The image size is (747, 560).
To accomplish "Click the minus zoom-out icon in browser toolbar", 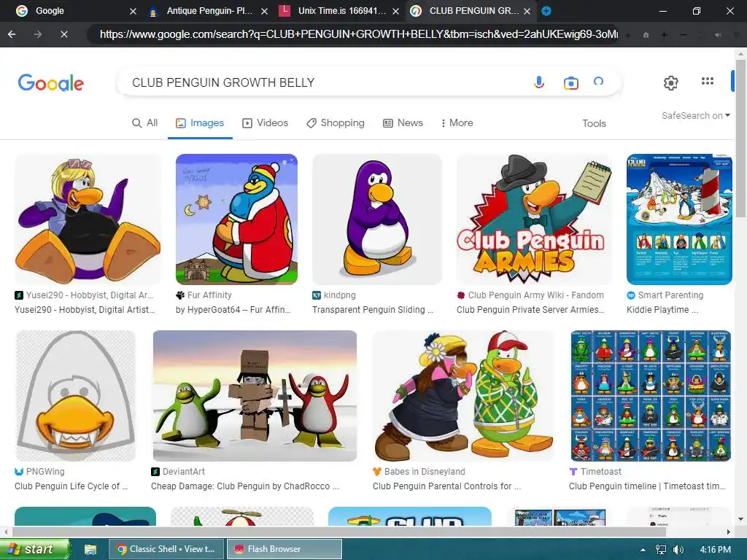I will pos(683,35).
